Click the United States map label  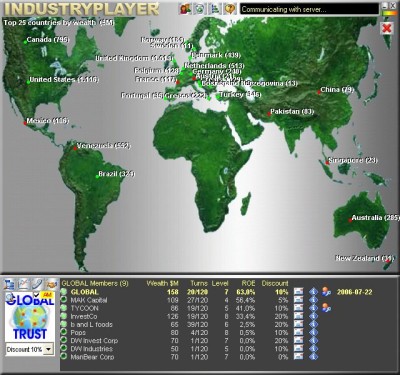coord(64,80)
